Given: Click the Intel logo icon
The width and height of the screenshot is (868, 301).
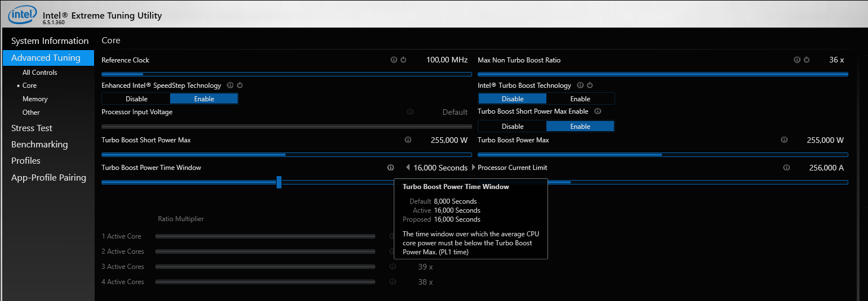Looking at the screenshot, I should pyautogui.click(x=21, y=15).
